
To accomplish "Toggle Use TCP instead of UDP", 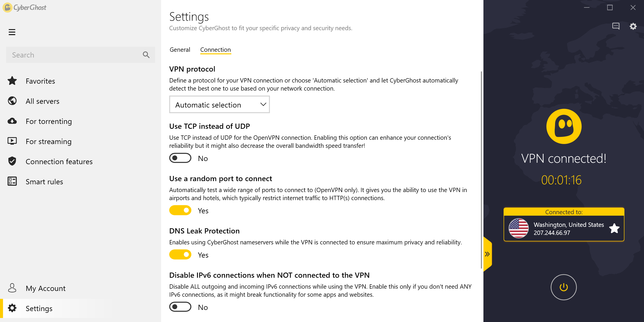I will click(x=180, y=158).
